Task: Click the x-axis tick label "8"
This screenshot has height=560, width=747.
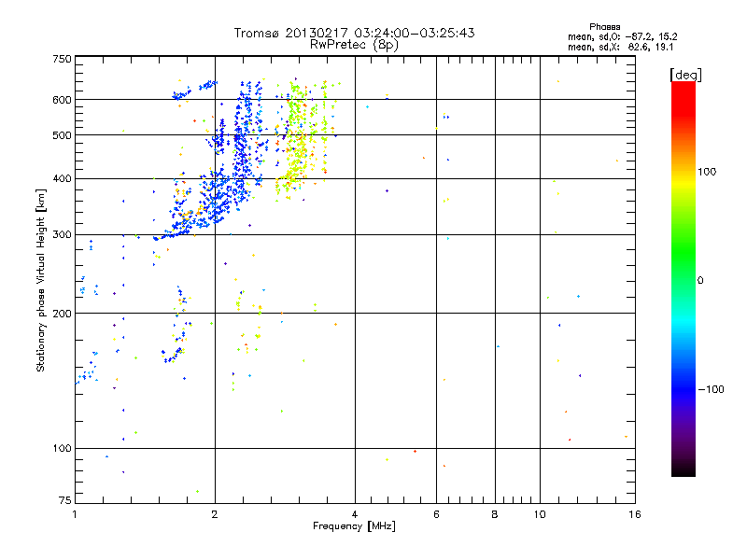Action: click(495, 514)
